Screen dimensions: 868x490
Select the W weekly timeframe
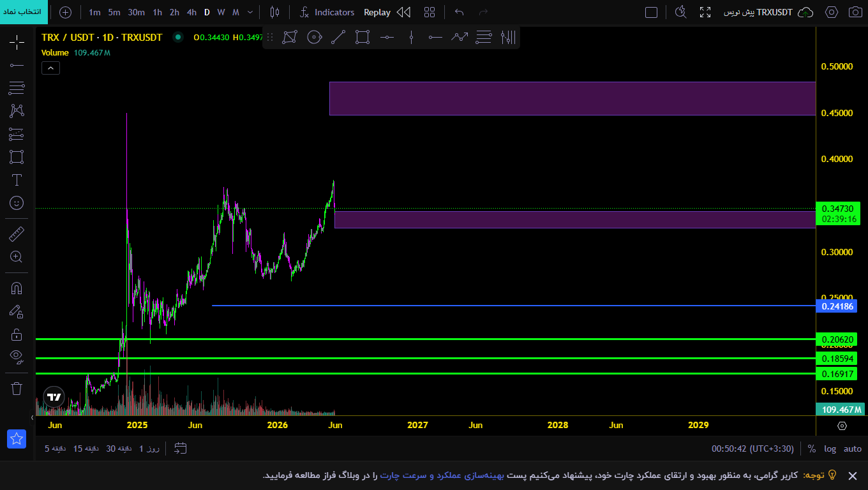click(x=221, y=12)
